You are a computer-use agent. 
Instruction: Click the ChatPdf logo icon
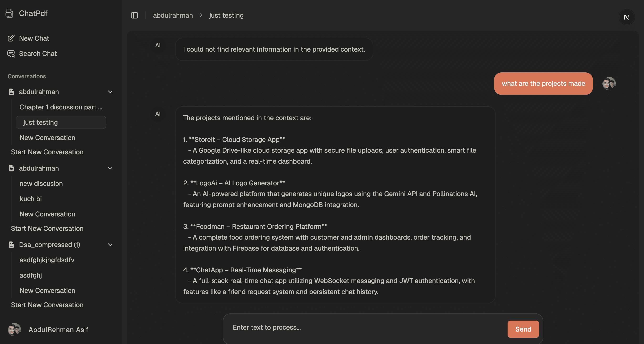point(10,13)
